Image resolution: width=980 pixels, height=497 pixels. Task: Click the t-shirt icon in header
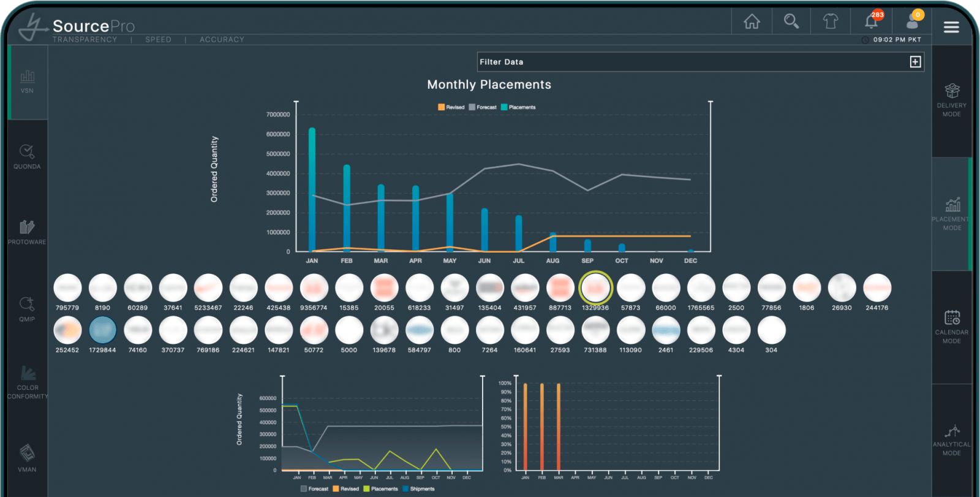point(831,22)
